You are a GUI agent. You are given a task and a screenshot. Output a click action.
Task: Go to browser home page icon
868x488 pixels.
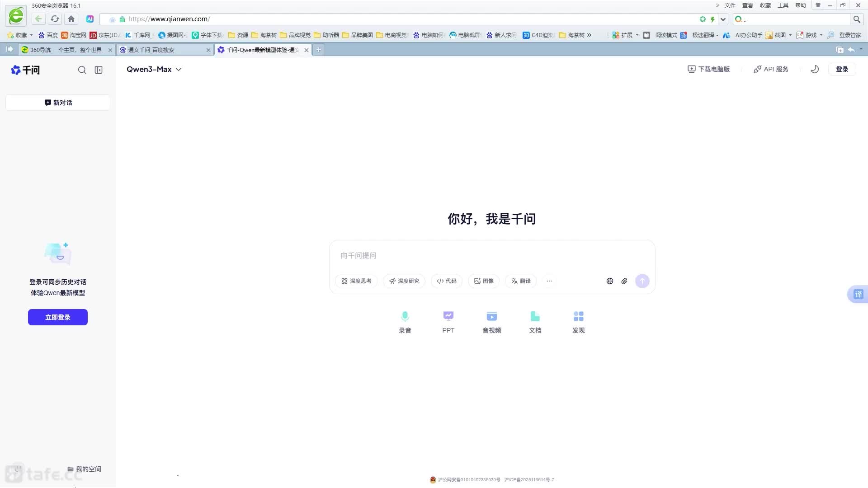point(71,19)
